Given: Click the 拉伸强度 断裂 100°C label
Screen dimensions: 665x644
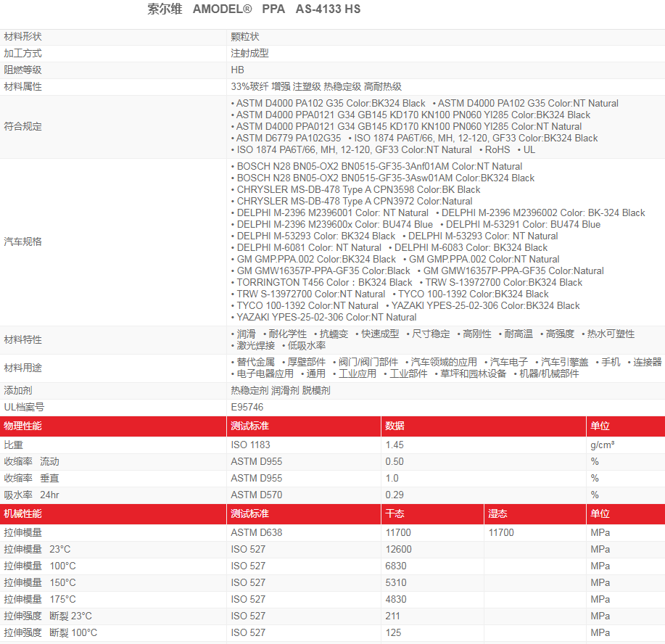Looking at the screenshot, I should [51, 633].
